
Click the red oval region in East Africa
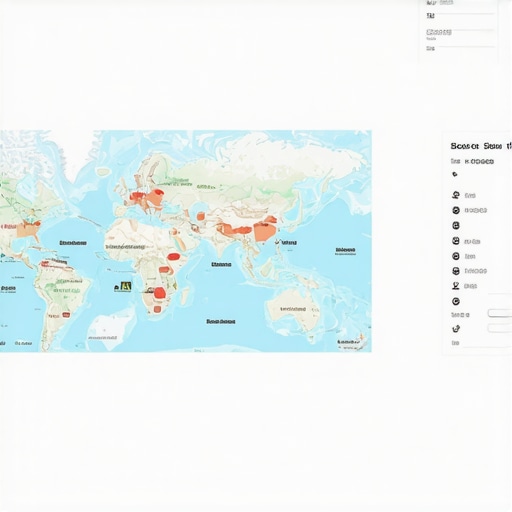pyautogui.click(x=174, y=256)
